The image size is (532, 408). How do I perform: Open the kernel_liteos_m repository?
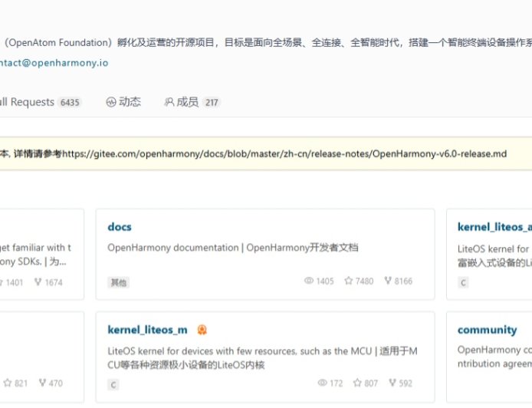(x=147, y=330)
